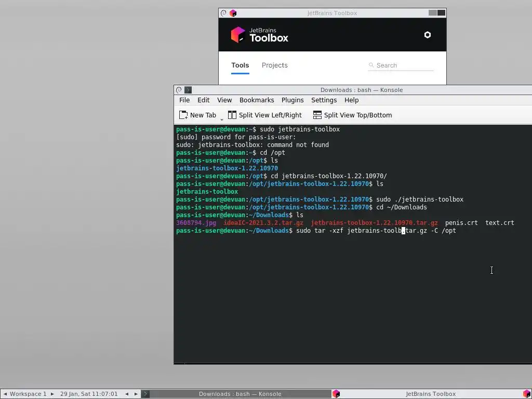Screen dimensions: 532x399
Task: Switch to the Projects tab in Toolbox
Action: tap(274, 65)
